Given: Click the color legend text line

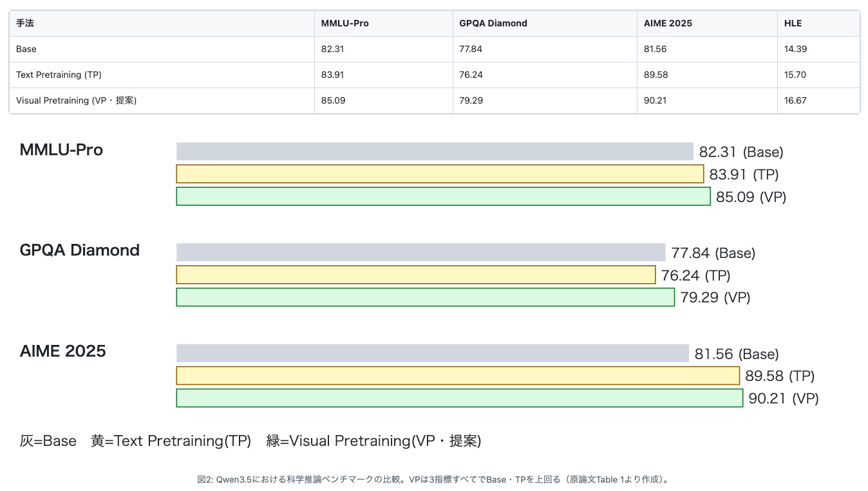Looking at the screenshot, I should [x=250, y=441].
